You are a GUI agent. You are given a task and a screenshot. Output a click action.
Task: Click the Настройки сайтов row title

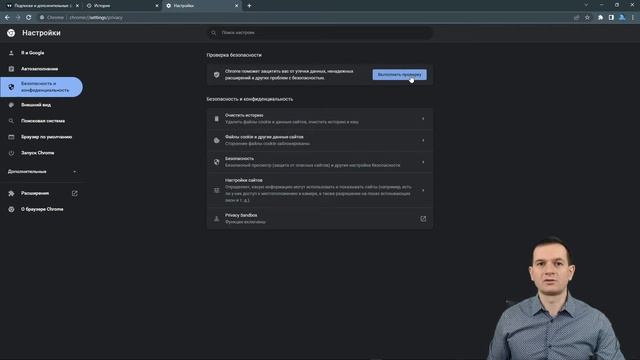(244, 180)
